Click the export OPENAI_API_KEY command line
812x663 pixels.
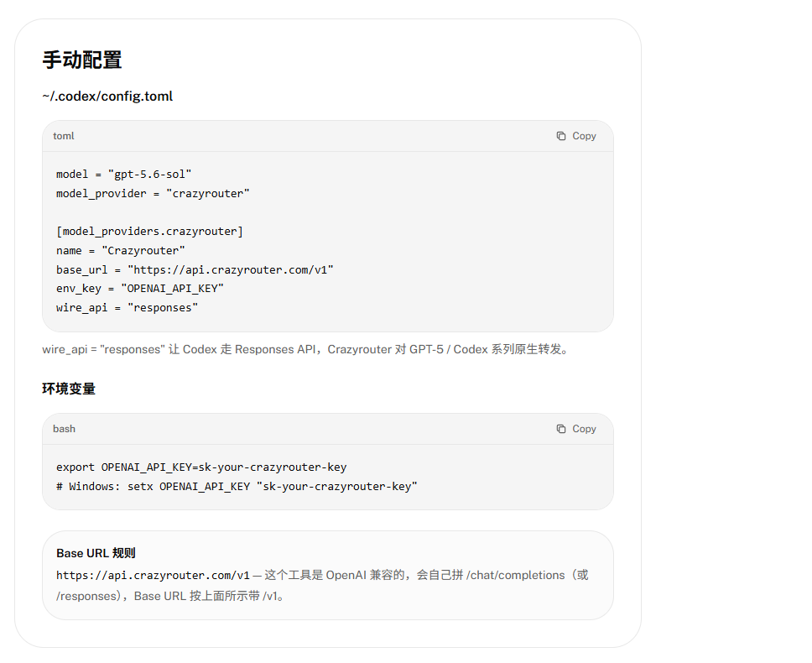tap(201, 467)
